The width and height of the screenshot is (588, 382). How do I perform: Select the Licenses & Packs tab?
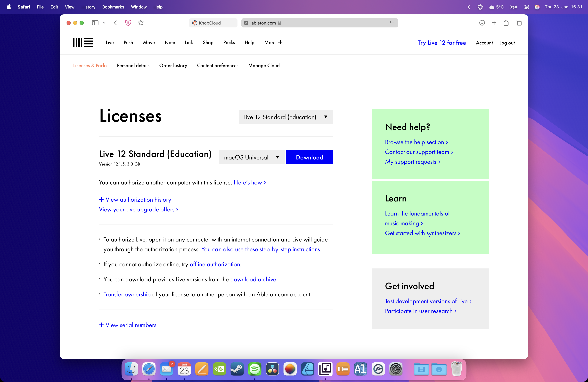click(90, 66)
